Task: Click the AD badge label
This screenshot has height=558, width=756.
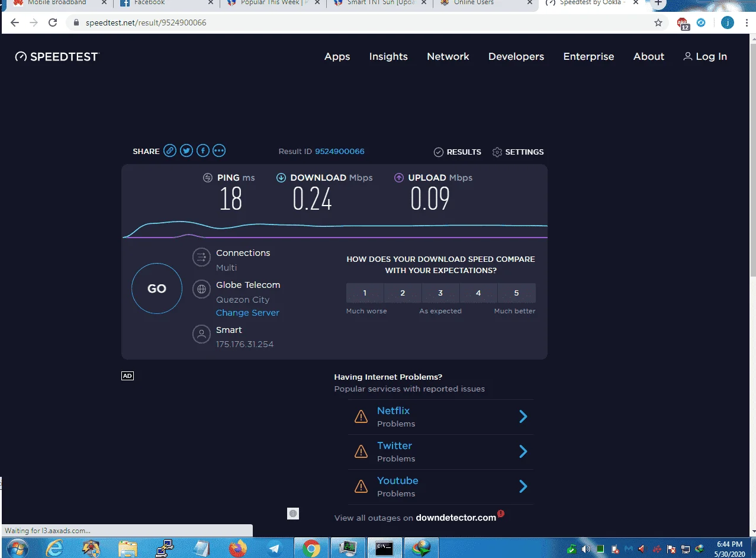Action: [127, 376]
